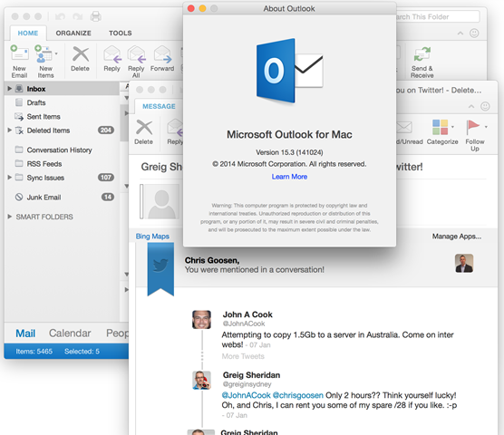Click Categorize color squares icon

click(x=440, y=127)
